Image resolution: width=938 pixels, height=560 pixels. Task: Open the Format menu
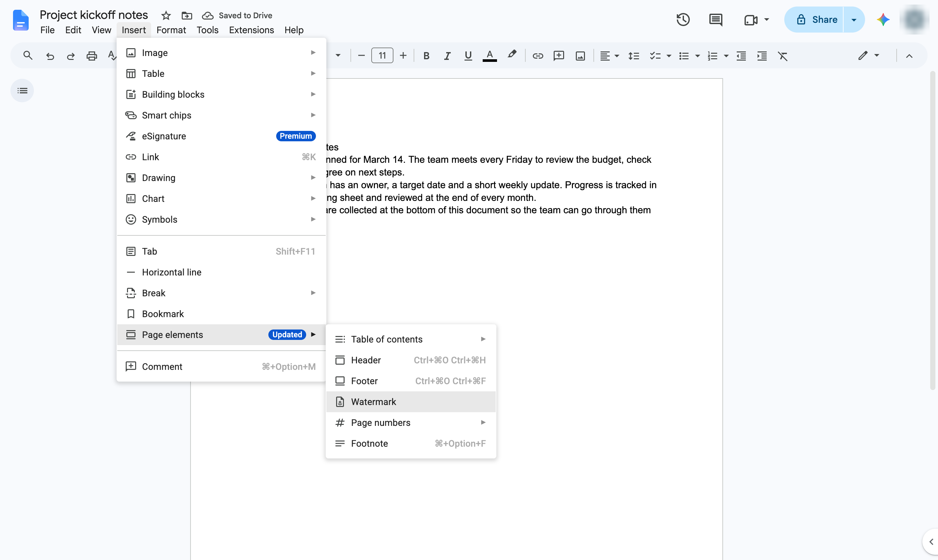pos(171,30)
